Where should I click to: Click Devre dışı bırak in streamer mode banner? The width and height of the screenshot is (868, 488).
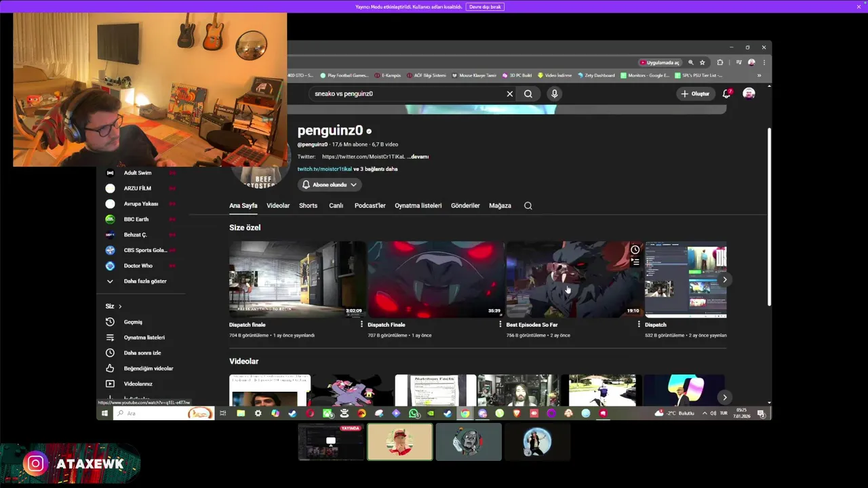[x=485, y=7]
